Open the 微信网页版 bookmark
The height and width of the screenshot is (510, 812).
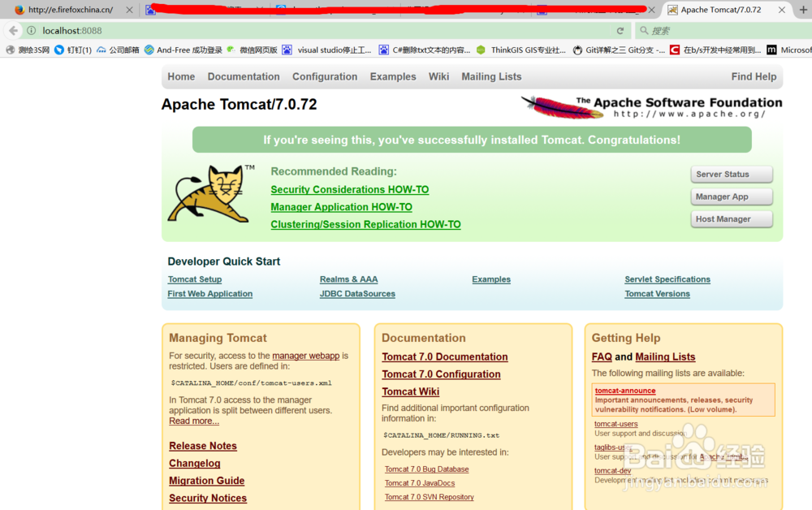pyautogui.click(x=253, y=50)
